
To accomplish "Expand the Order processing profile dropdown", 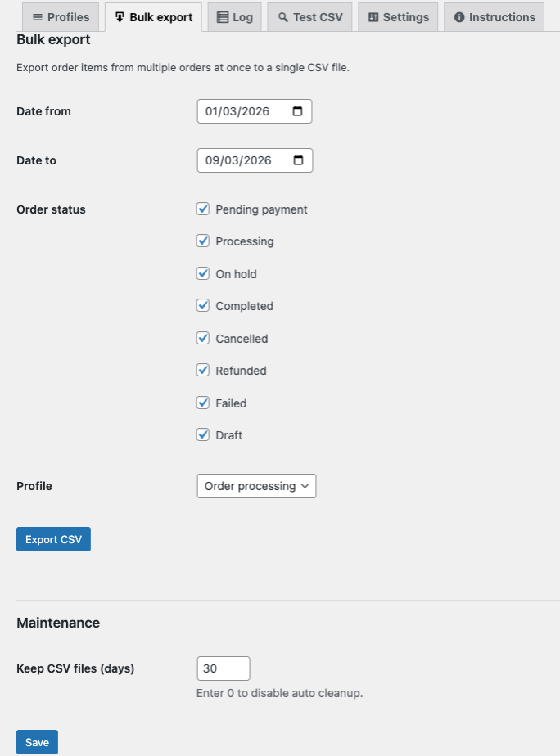I will tap(256, 486).
